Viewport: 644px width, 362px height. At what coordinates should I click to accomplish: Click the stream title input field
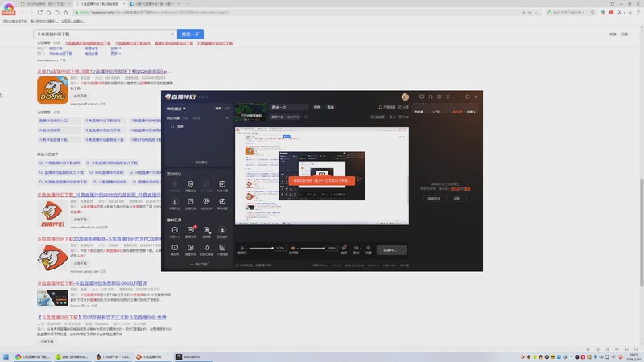289,107
